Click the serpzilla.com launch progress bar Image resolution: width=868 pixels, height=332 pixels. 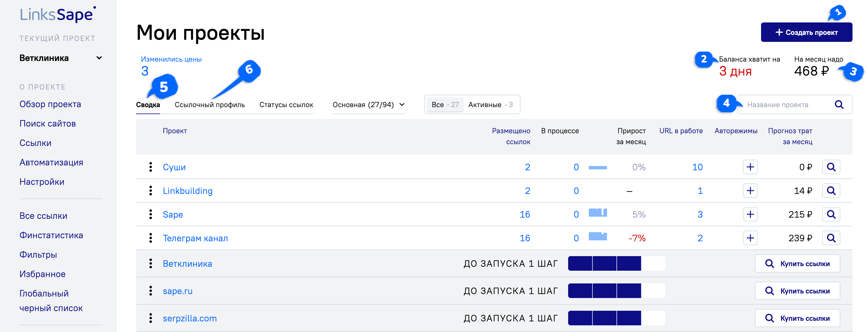tap(617, 318)
